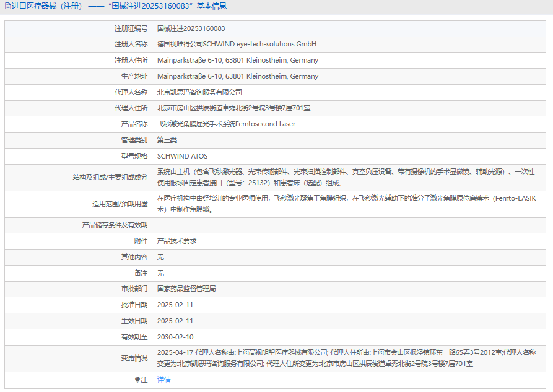Click 产品技术要求 in the 附件 row
The width and height of the screenshot is (553, 392).
176,241
